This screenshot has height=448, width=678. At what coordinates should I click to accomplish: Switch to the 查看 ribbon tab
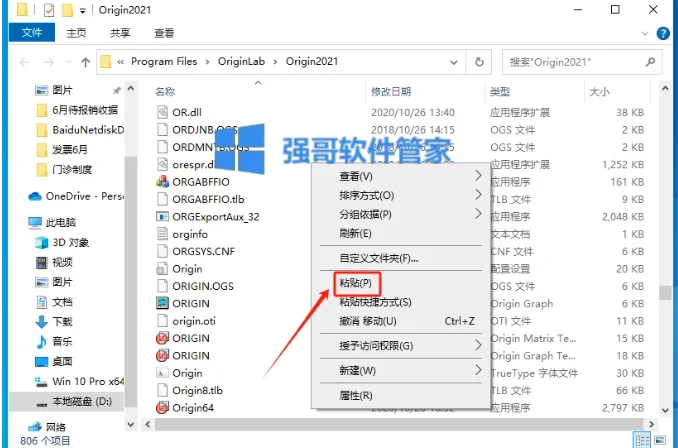pos(164,33)
